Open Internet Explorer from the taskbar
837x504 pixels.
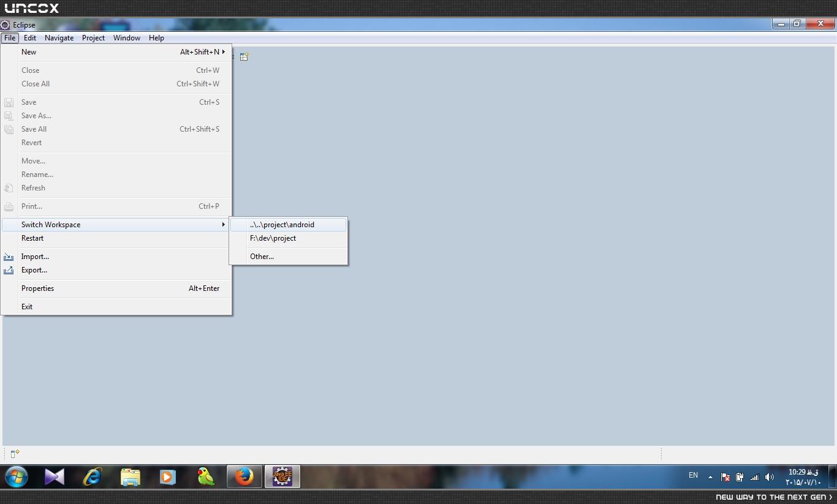coord(93,476)
